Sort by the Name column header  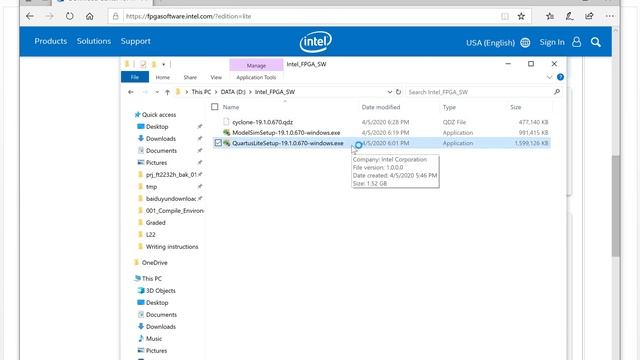click(x=231, y=107)
